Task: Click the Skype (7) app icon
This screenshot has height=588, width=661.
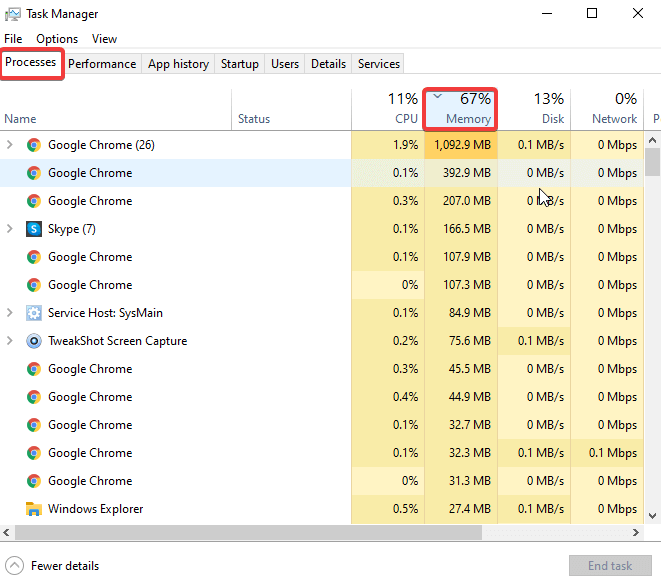Action: 34,229
